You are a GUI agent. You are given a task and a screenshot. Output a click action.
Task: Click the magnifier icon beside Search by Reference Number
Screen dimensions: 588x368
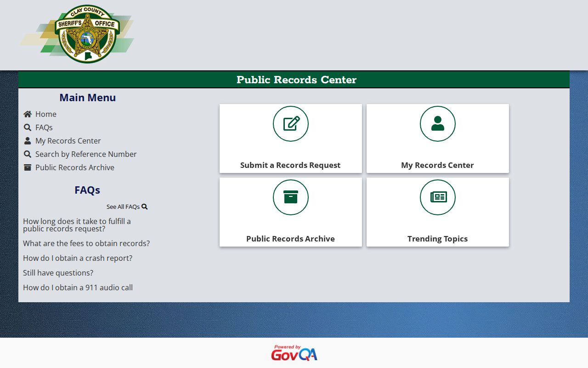28,154
